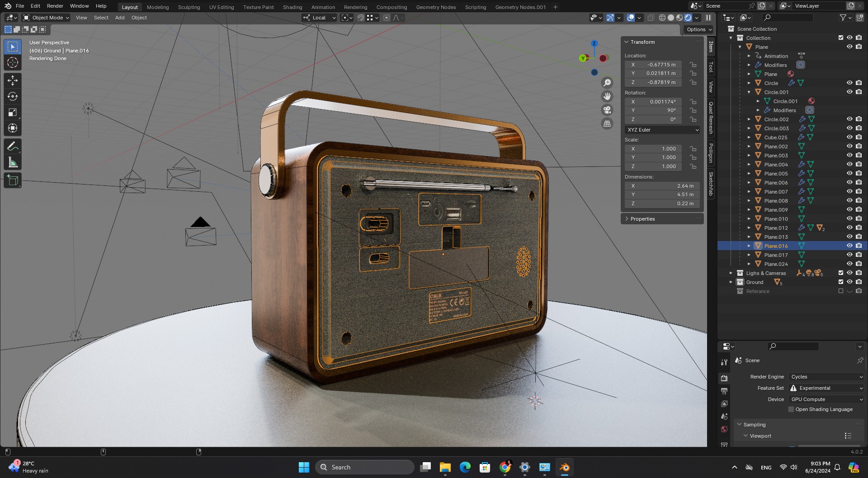Select the Add Cube tool
The width and height of the screenshot is (868, 478).
(13, 180)
